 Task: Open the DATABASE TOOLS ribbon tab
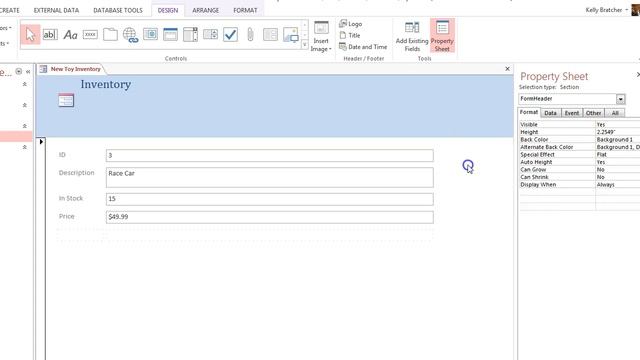tap(118, 10)
